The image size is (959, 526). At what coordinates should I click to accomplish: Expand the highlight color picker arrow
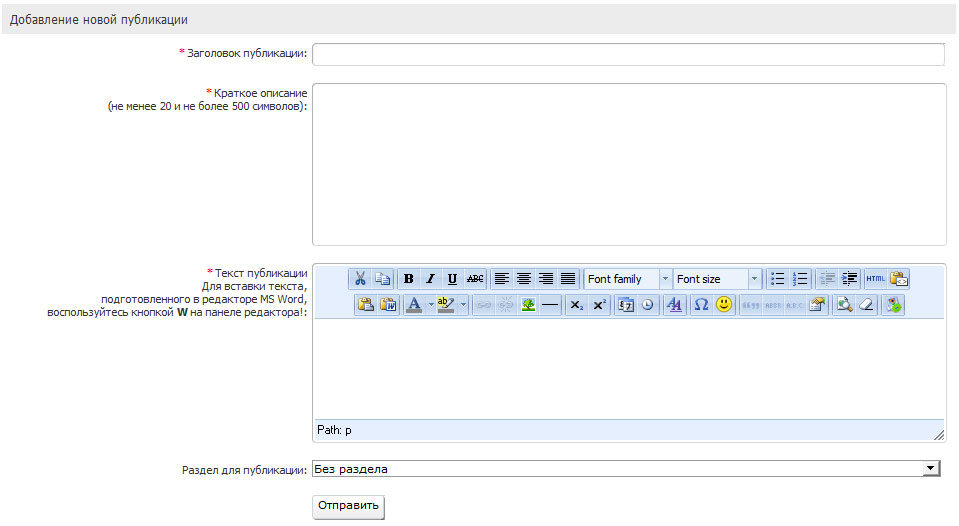(463, 305)
